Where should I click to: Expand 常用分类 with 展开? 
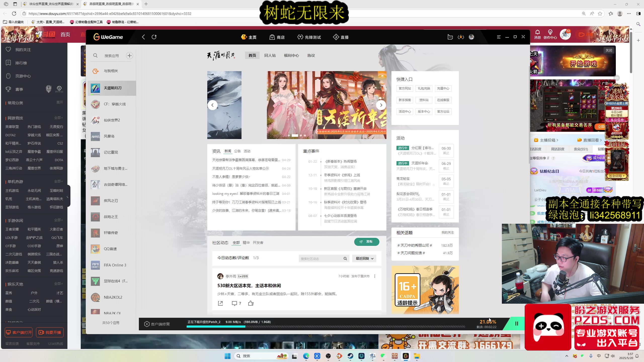[60, 103]
